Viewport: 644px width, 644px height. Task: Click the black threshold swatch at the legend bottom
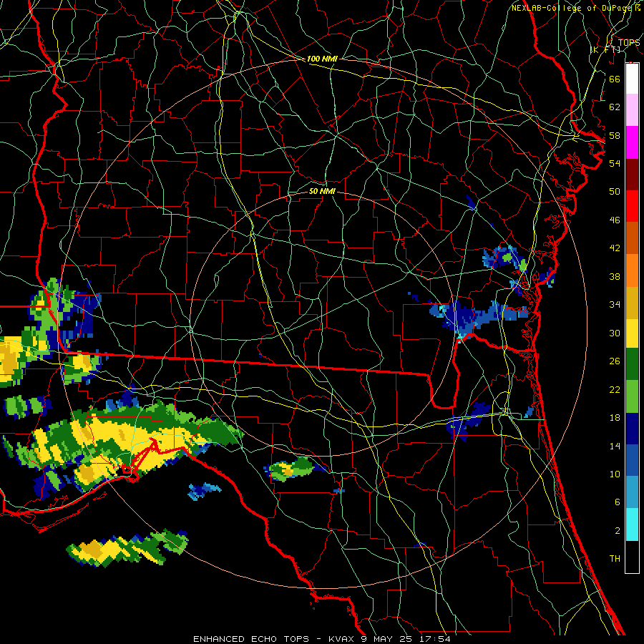632,557
